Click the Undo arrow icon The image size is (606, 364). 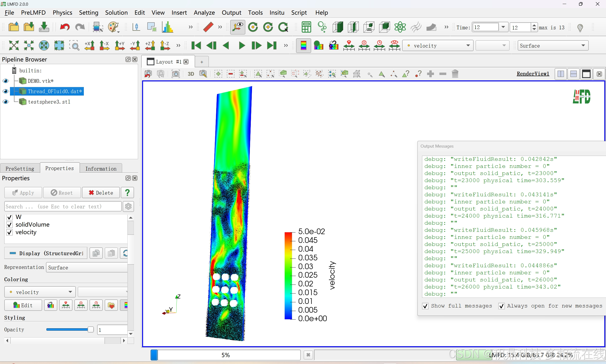coord(65,27)
